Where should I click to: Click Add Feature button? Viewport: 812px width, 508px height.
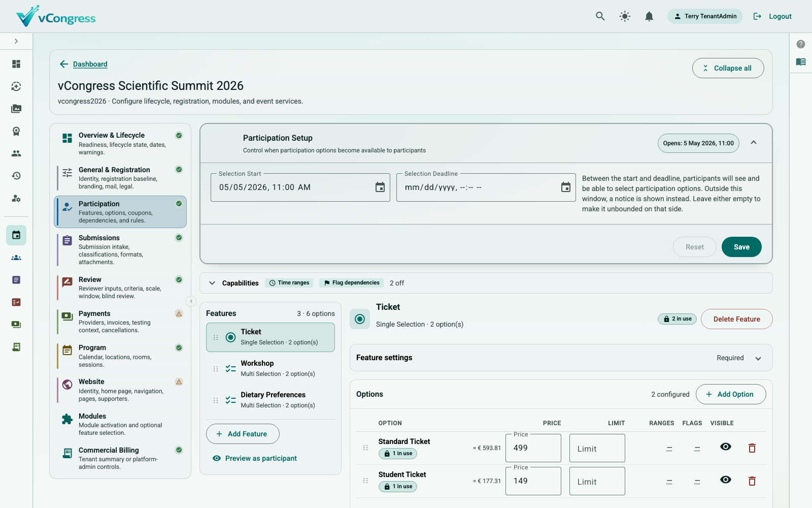[x=243, y=434]
